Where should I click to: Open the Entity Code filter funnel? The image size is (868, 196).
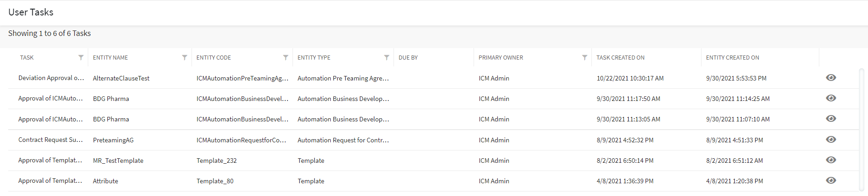286,58
